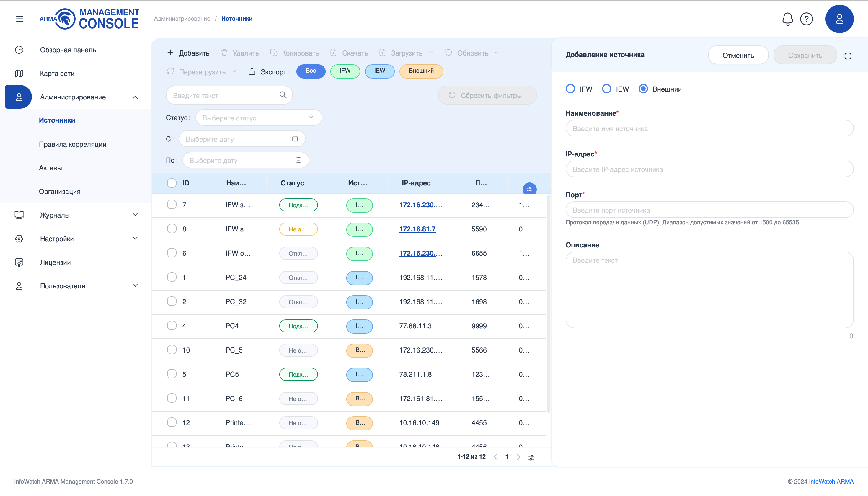The width and height of the screenshot is (868, 496).
Task: Select the IFW radio button
Action: [x=570, y=89]
